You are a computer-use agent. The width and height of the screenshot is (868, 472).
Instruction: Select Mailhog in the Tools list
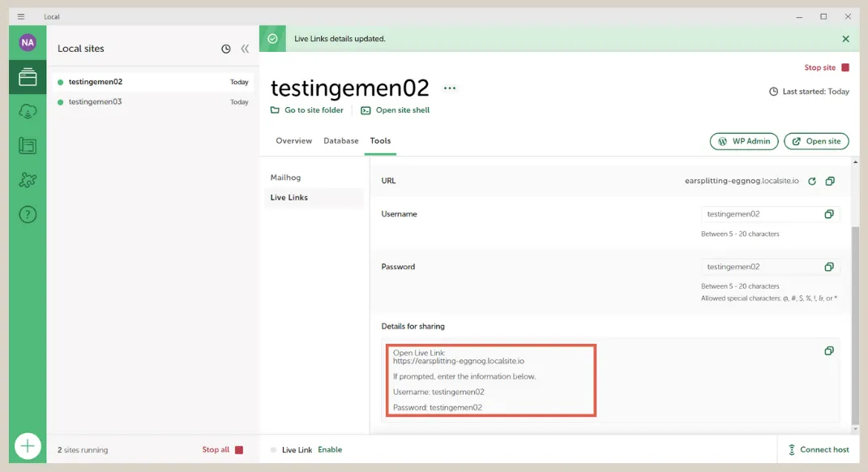pyautogui.click(x=284, y=177)
